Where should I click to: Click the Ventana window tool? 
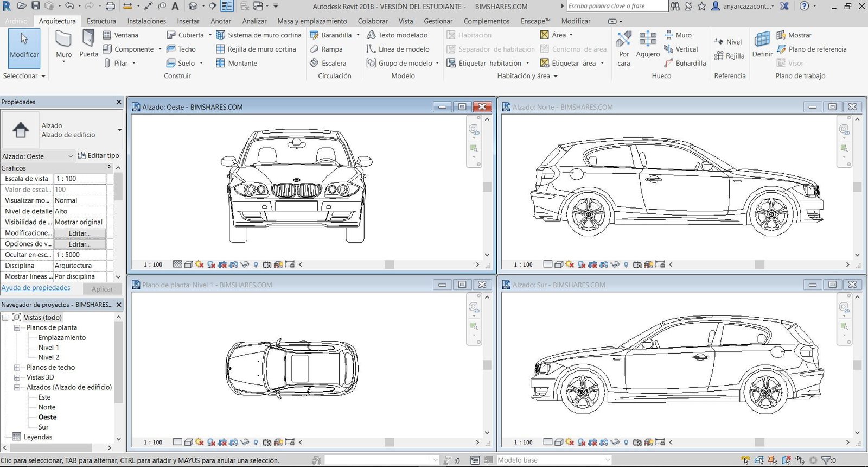click(120, 35)
